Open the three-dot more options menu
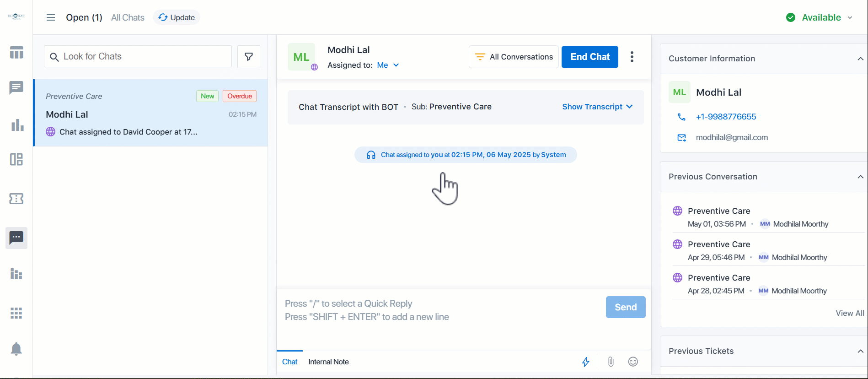The height and width of the screenshot is (379, 868). click(632, 57)
